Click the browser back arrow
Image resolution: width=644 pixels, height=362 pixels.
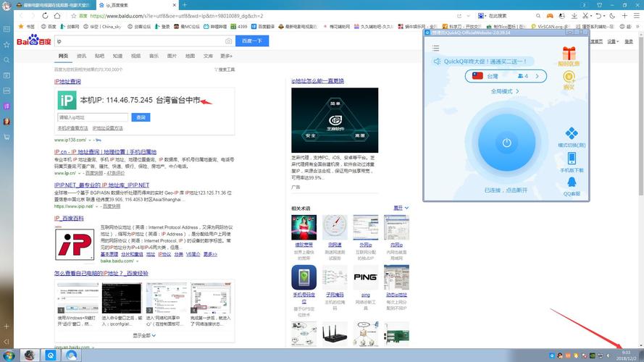21,16
